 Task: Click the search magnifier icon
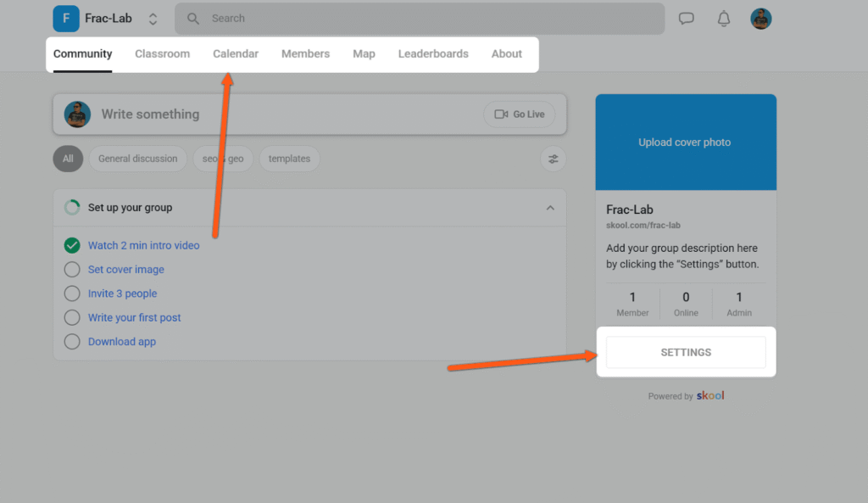(x=193, y=19)
